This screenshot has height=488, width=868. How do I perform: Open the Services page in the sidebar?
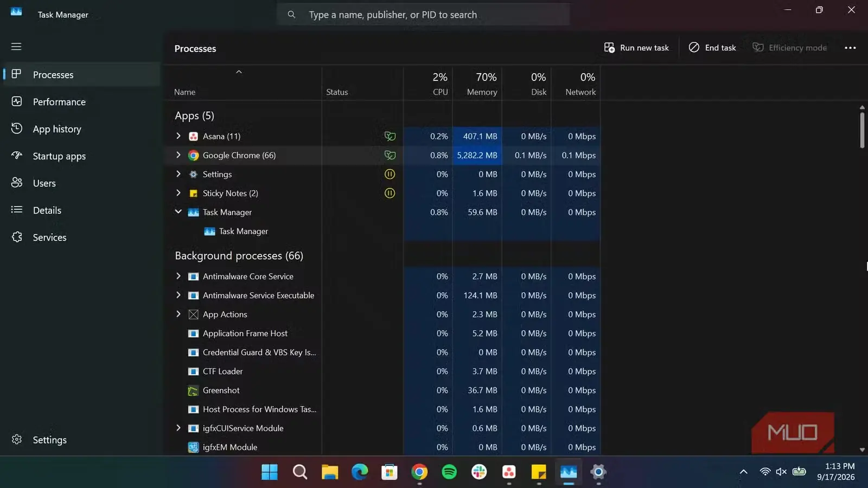pos(81,237)
